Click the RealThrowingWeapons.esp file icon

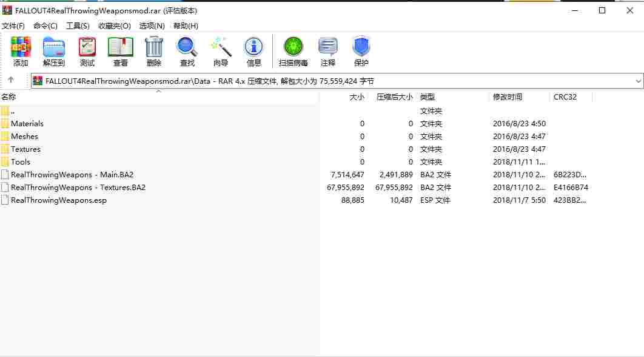tap(5, 200)
